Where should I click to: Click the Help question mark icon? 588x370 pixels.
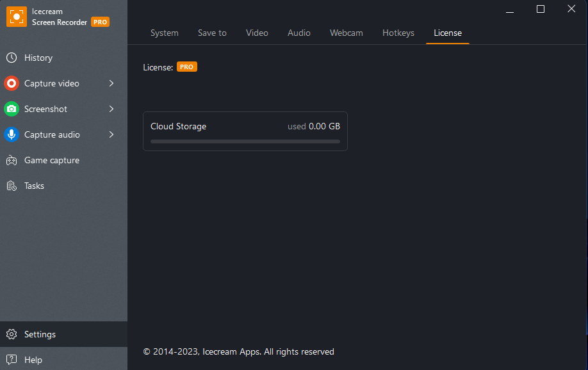coord(12,360)
